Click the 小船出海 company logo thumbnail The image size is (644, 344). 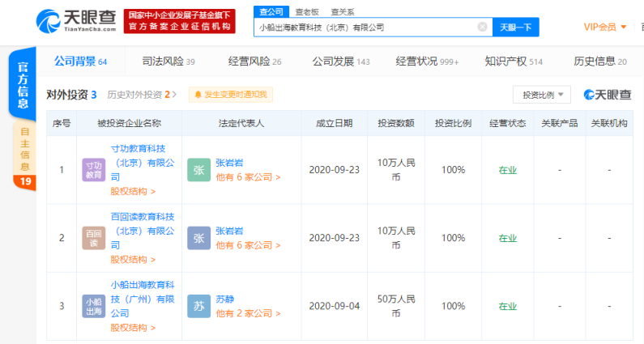[x=94, y=305]
